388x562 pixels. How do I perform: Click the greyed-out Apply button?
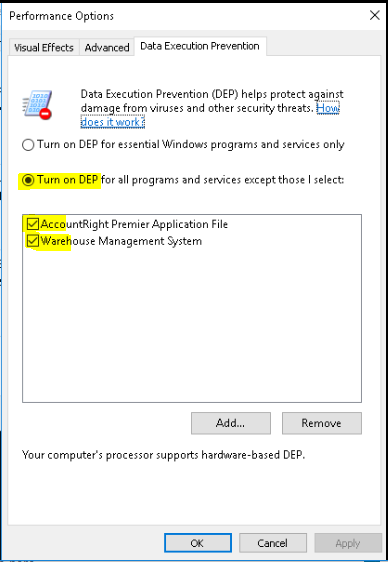(x=348, y=543)
